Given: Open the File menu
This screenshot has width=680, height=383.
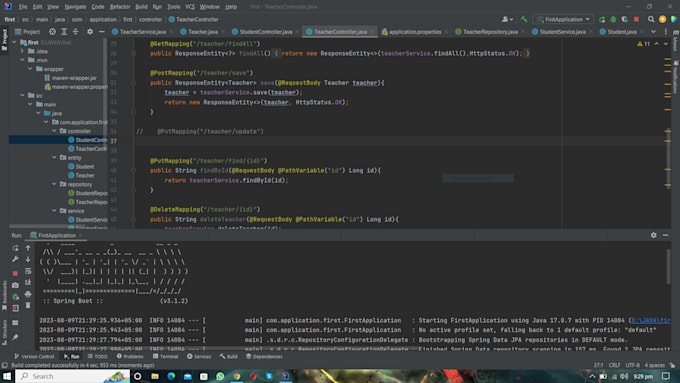Looking at the screenshot, I should point(23,7).
